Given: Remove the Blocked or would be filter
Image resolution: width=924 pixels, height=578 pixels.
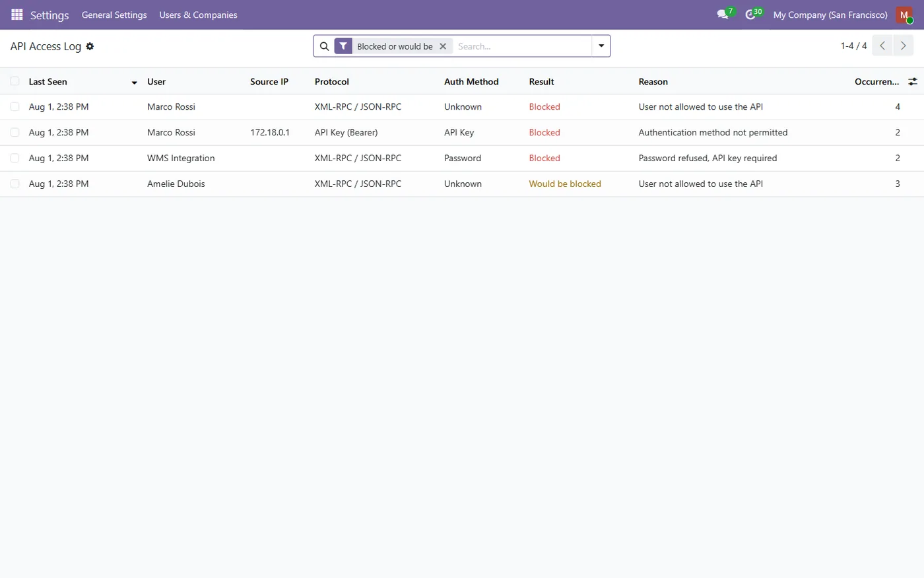Looking at the screenshot, I should click(443, 46).
